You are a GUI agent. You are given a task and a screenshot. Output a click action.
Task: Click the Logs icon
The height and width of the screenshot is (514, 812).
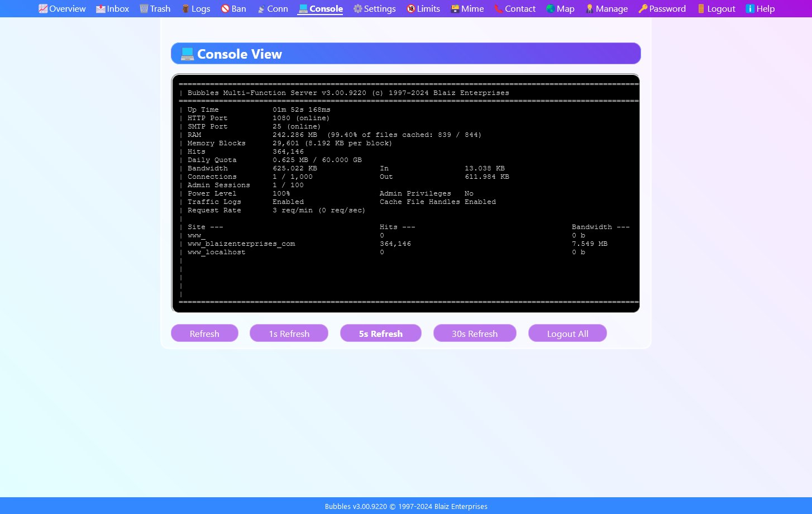(185, 9)
